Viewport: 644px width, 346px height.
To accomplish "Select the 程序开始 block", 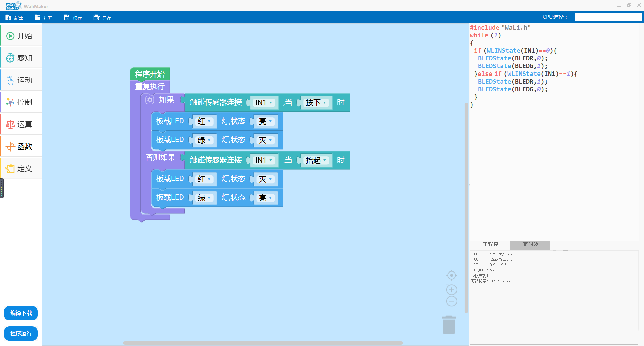I will click(x=150, y=74).
